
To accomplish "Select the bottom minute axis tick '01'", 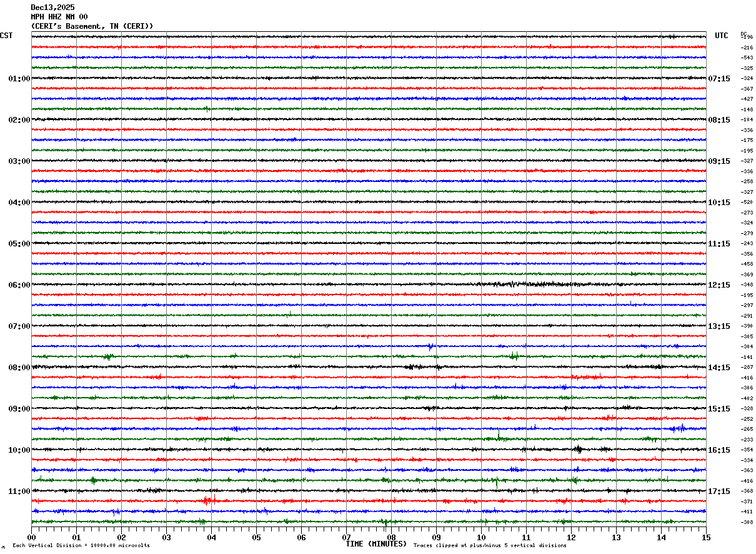I will (76, 537).
